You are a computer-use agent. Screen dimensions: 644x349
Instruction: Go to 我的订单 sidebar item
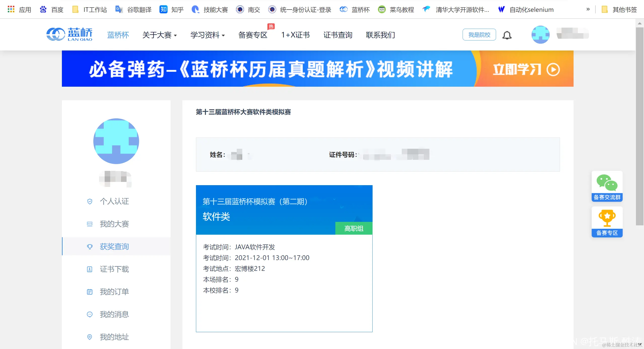tap(114, 292)
